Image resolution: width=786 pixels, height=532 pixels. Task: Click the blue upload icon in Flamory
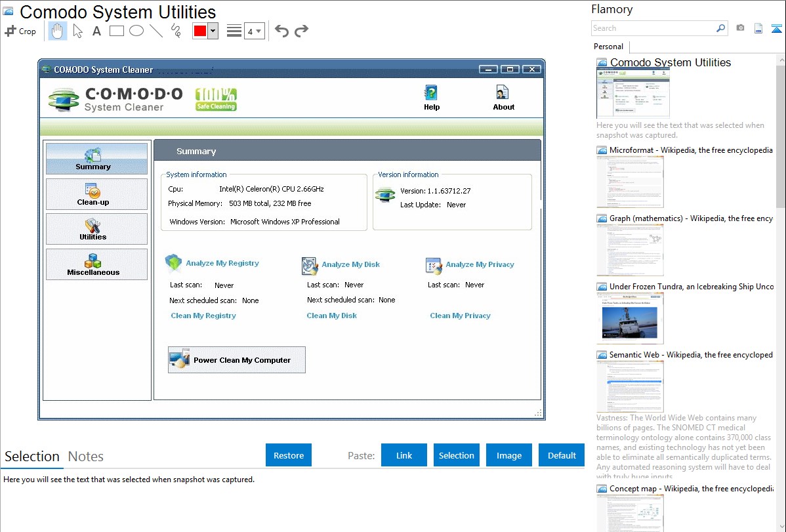tap(776, 28)
